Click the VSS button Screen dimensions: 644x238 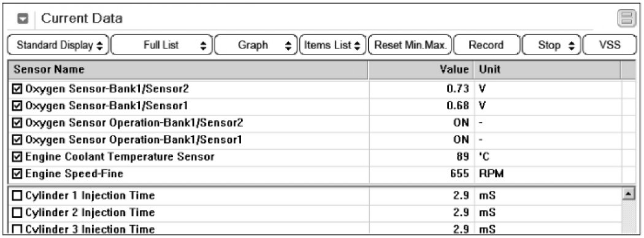(610, 45)
